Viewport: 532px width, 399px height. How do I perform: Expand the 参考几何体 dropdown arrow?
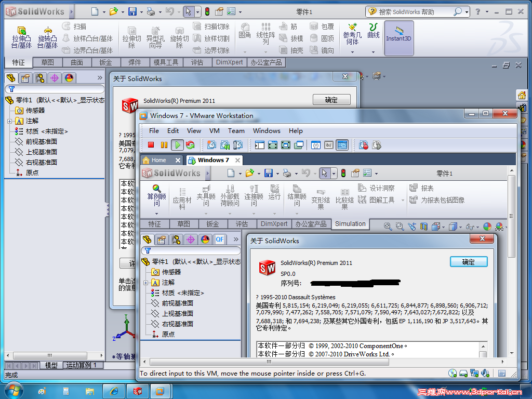[352, 52]
